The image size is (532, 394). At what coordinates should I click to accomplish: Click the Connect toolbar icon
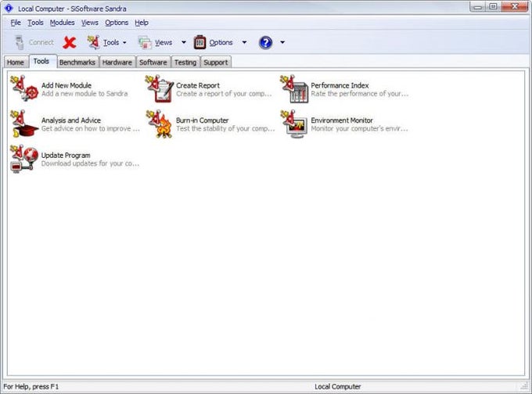(20, 42)
